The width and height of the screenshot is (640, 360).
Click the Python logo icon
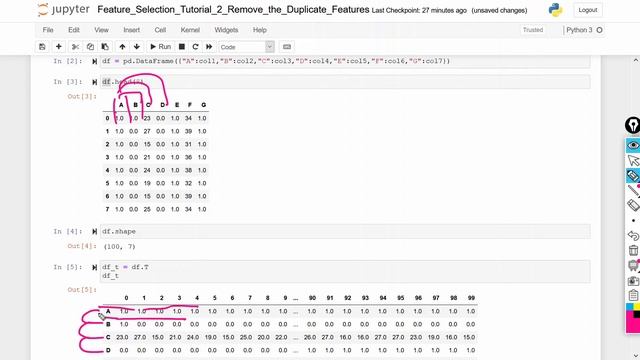[x=555, y=10]
